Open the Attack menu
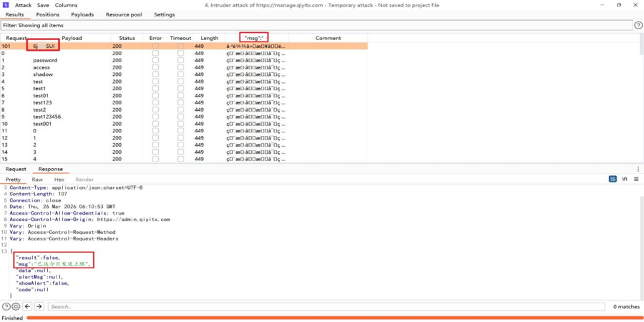This screenshot has width=644, height=322. pyautogui.click(x=23, y=5)
